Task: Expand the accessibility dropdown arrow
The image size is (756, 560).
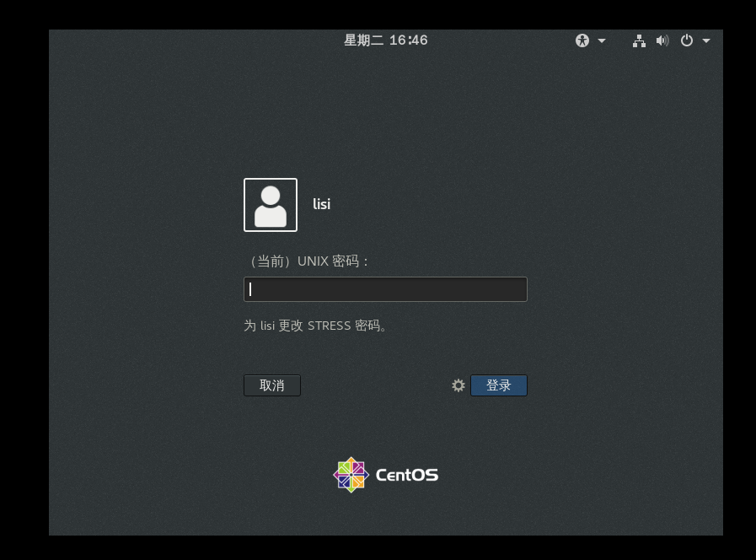Action: (602, 40)
